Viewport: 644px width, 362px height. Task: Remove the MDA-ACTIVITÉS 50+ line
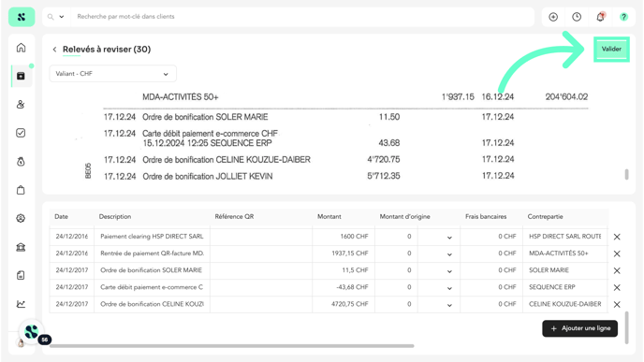click(x=617, y=253)
